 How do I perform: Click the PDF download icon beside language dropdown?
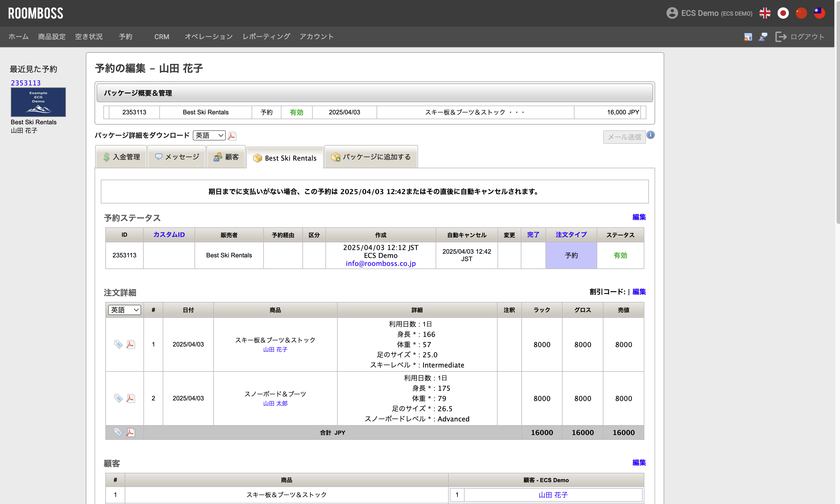coord(232,136)
